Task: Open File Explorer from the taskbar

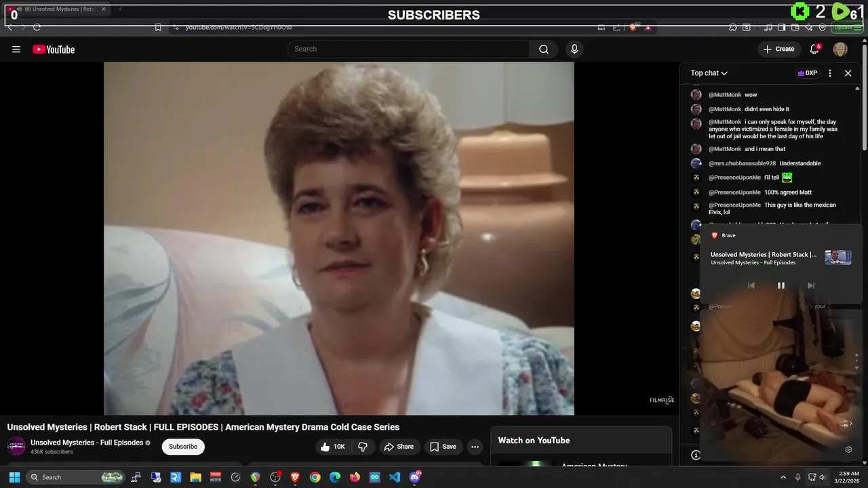Action: [195, 477]
